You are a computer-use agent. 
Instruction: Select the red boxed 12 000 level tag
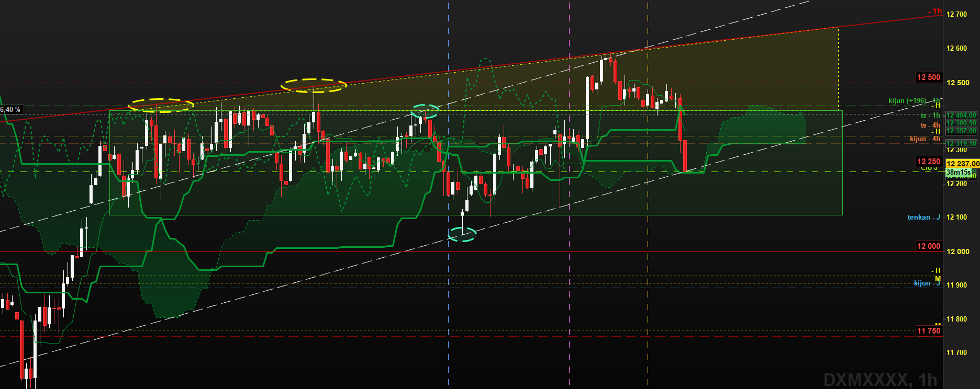pyautogui.click(x=929, y=246)
